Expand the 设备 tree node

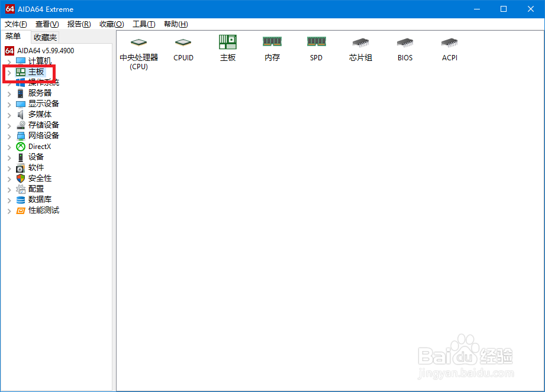(x=9, y=158)
